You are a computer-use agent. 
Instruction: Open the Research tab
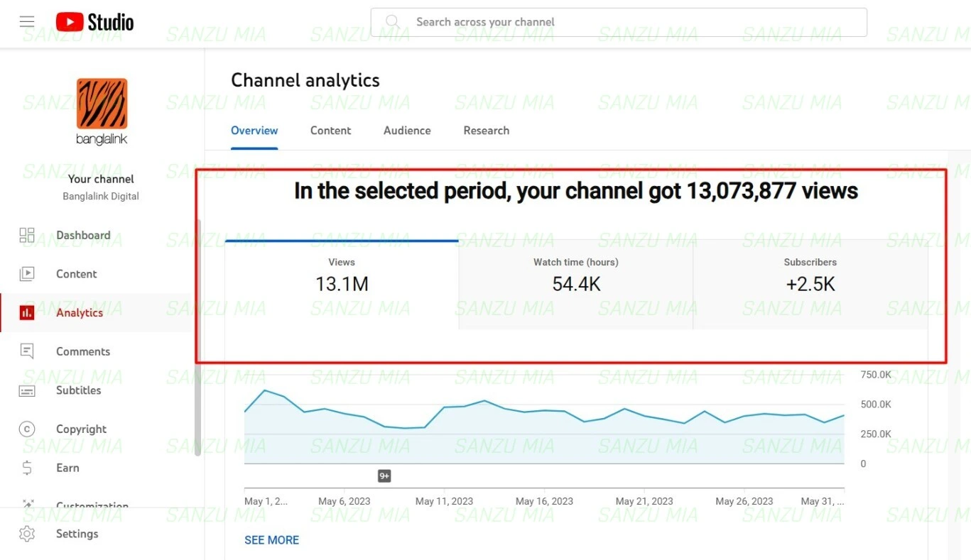486,131
